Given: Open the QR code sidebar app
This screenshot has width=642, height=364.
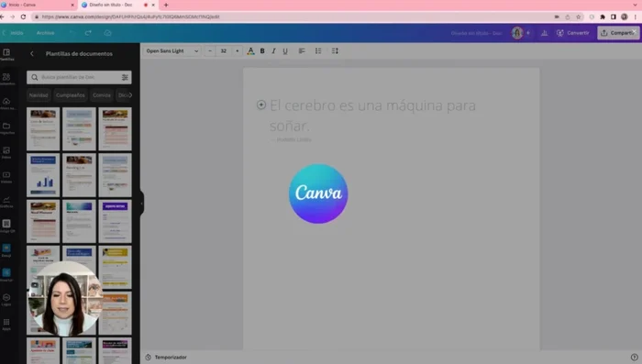Looking at the screenshot, I should (x=6, y=226).
